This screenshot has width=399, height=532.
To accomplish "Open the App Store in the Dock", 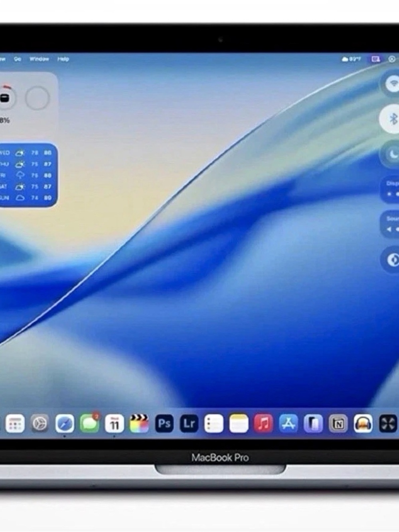I will 288,423.
